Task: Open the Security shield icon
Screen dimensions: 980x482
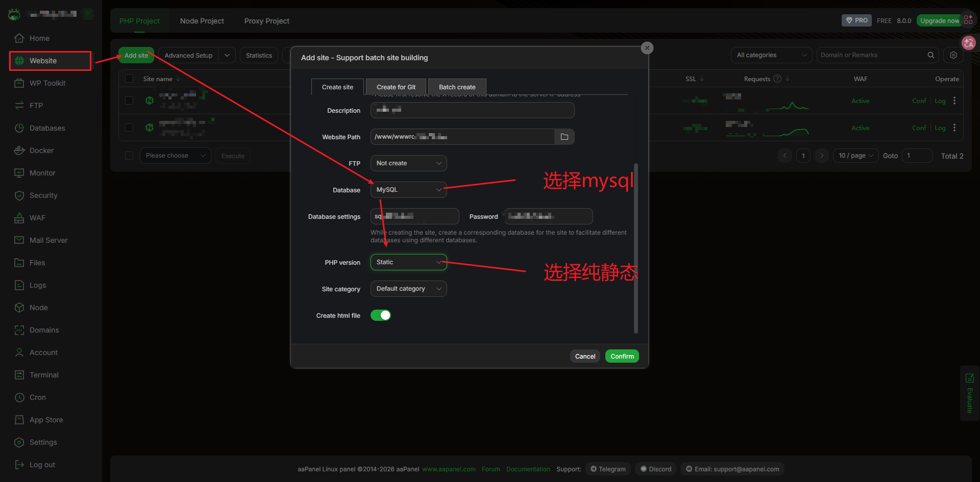Action: [x=19, y=195]
